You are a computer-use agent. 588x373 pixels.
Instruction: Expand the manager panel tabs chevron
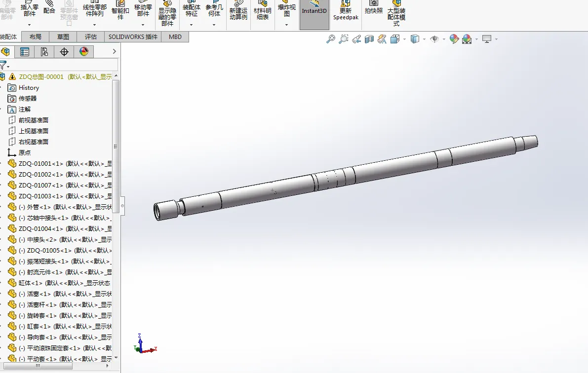coord(115,51)
